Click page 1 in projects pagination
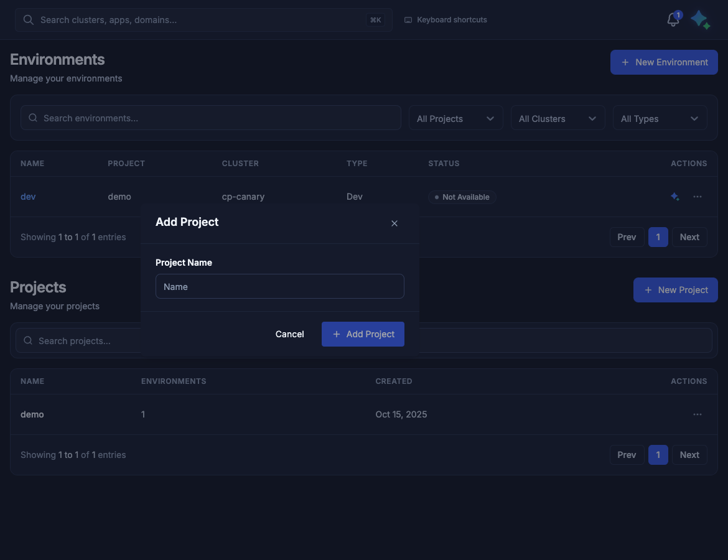The image size is (728, 560). (658, 455)
